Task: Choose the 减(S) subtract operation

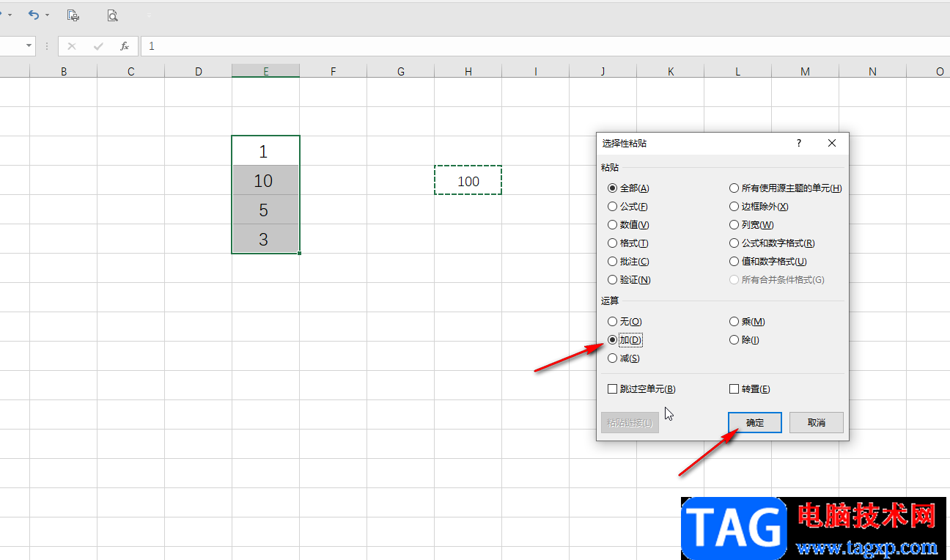Action: coord(624,358)
